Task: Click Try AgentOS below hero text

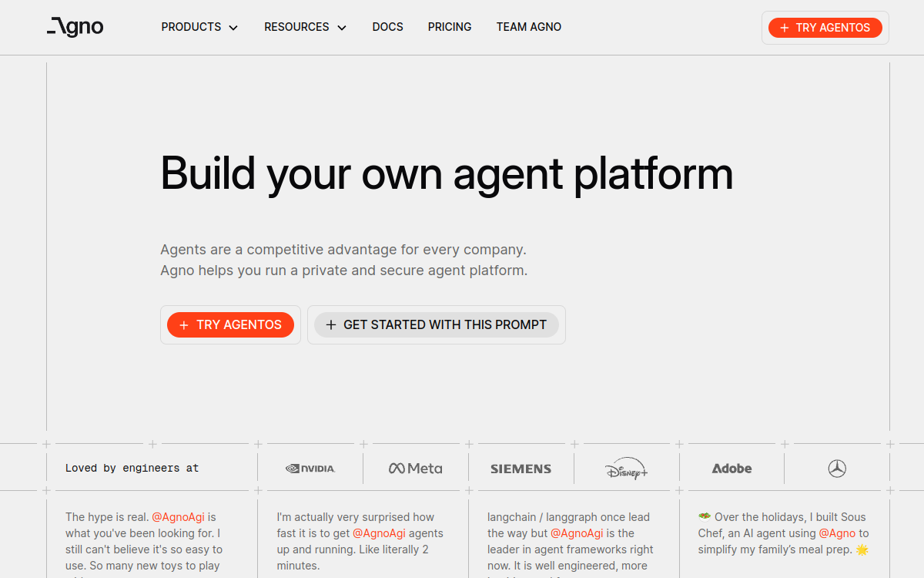Action: [x=230, y=324]
